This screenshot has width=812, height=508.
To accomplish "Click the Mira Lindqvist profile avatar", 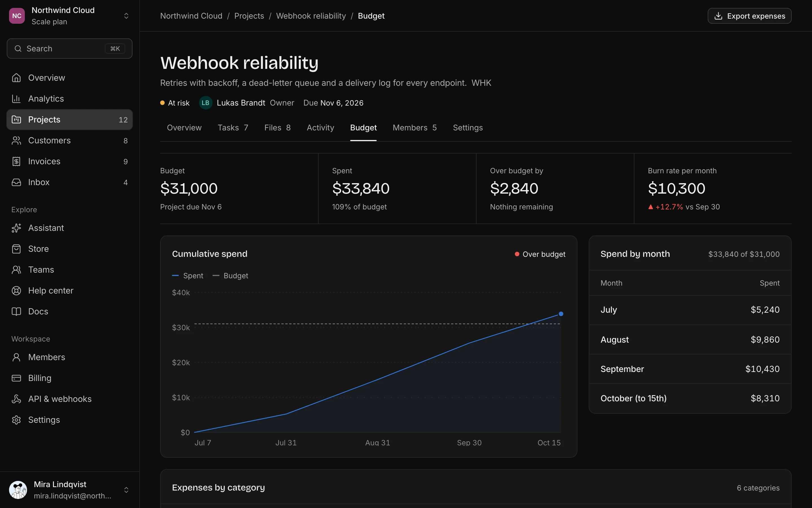I will 18,490.
